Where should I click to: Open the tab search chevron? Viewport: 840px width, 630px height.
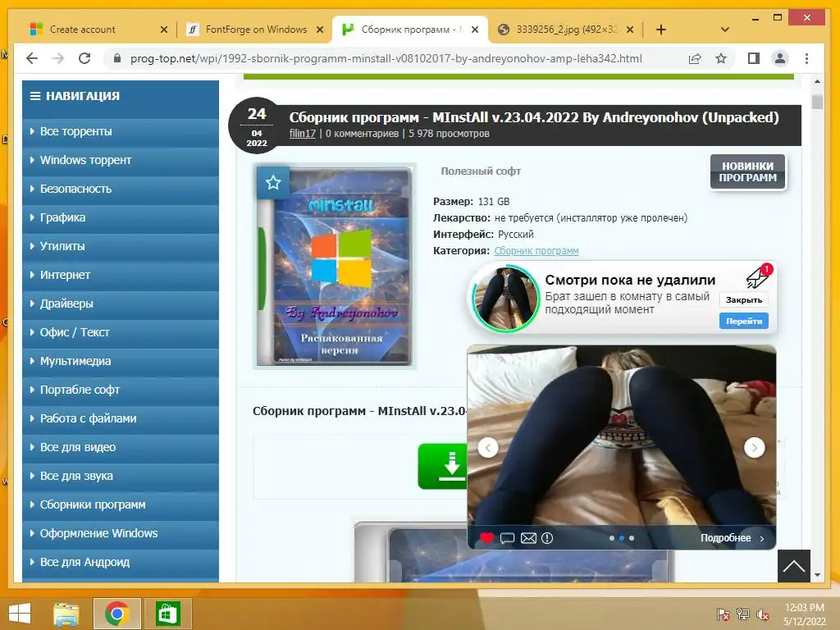point(725,30)
